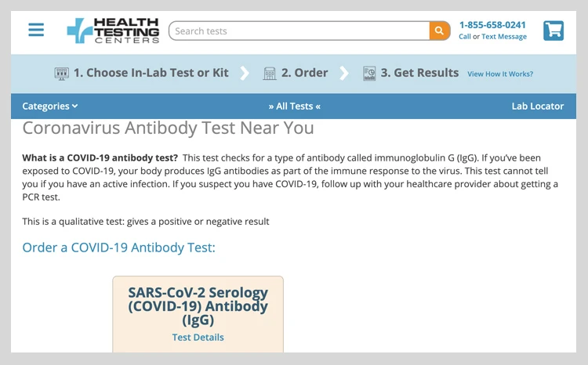Click the Get Results step icon
Screen dimensions: 588x365
(x=369, y=73)
